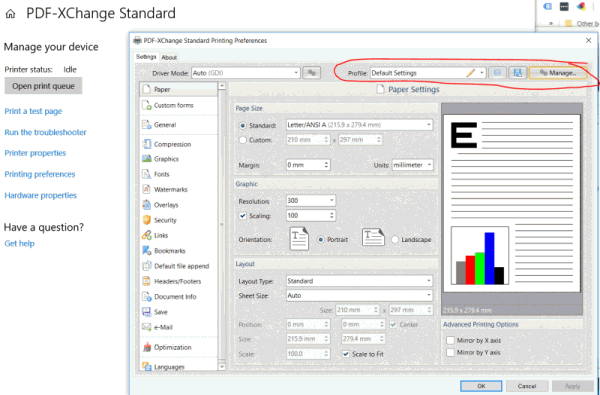Open the Fonts category icon
This screenshot has height=395, width=600.
pos(147,174)
